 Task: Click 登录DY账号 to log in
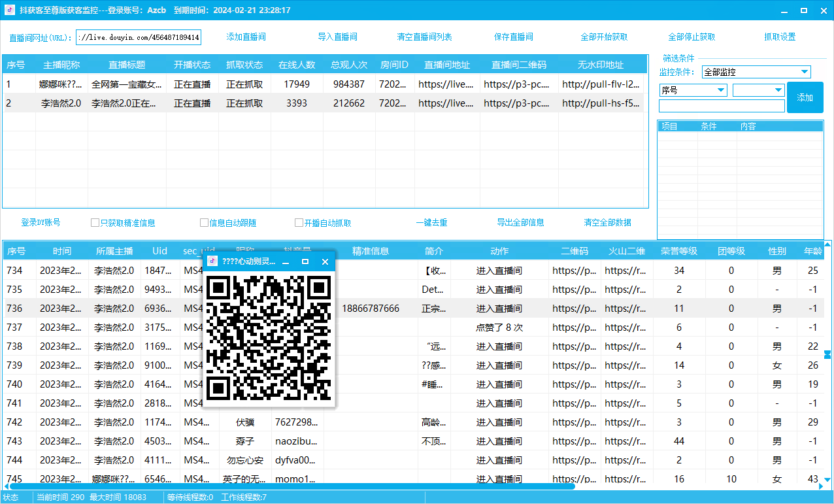coord(41,223)
